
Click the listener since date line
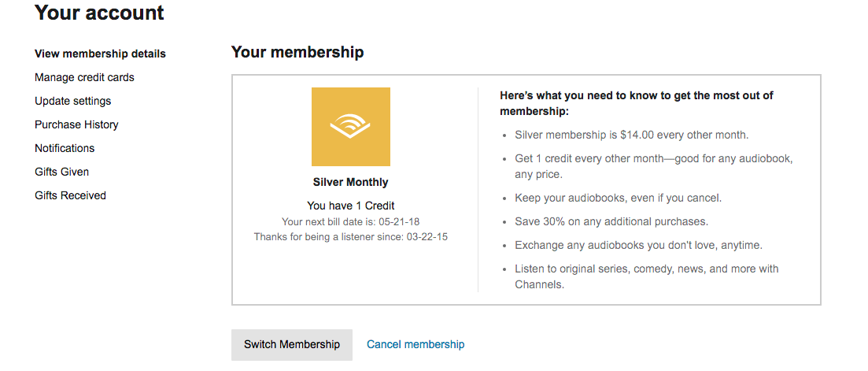click(350, 236)
